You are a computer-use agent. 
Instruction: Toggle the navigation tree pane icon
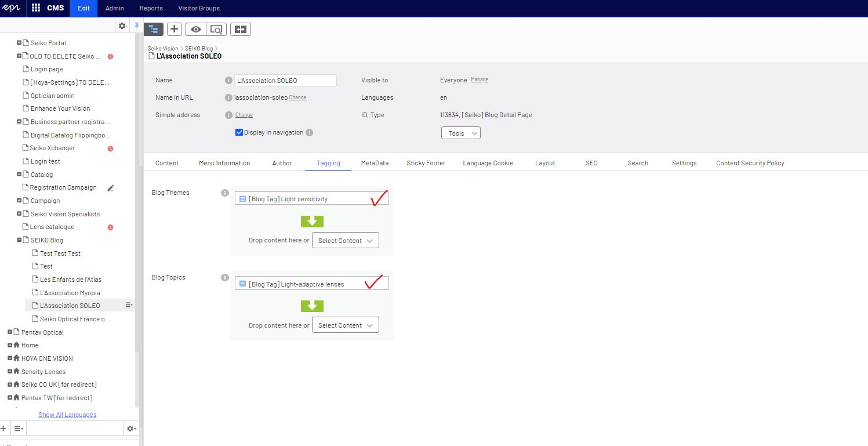[154, 29]
